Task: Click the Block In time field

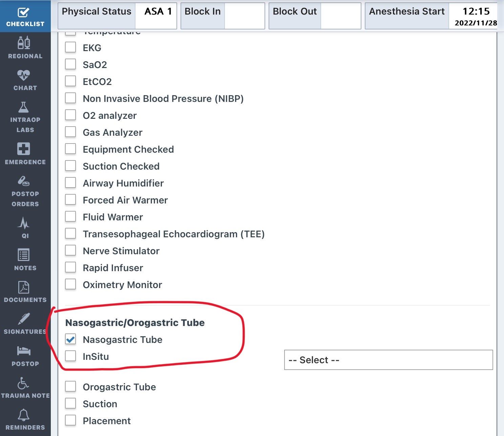Action: 245,16
